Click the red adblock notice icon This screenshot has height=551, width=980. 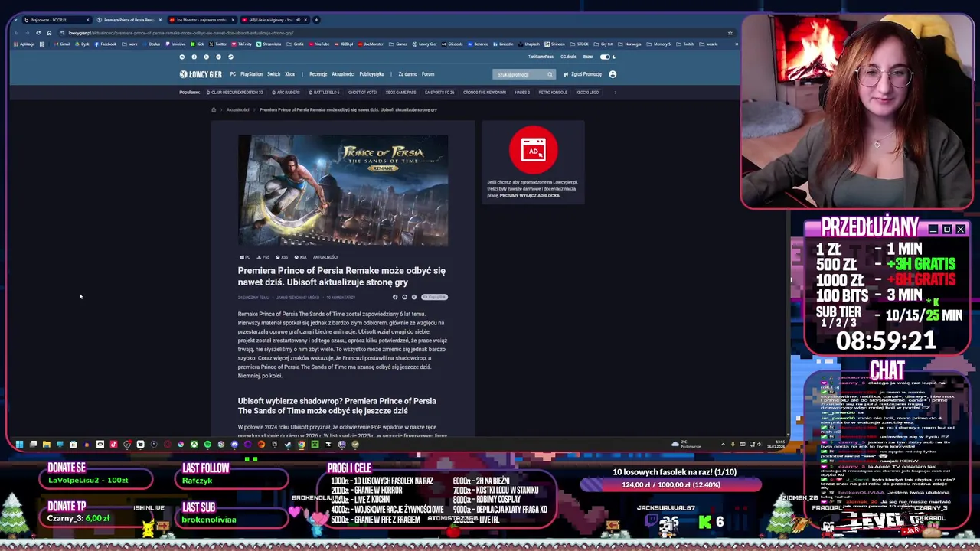click(534, 150)
